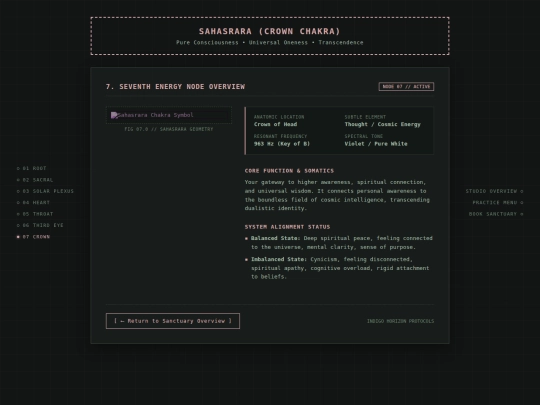Viewport: 540px width, 405px height.
Task: Click the Pure Consciousness subtitle line
Action: tap(270, 42)
